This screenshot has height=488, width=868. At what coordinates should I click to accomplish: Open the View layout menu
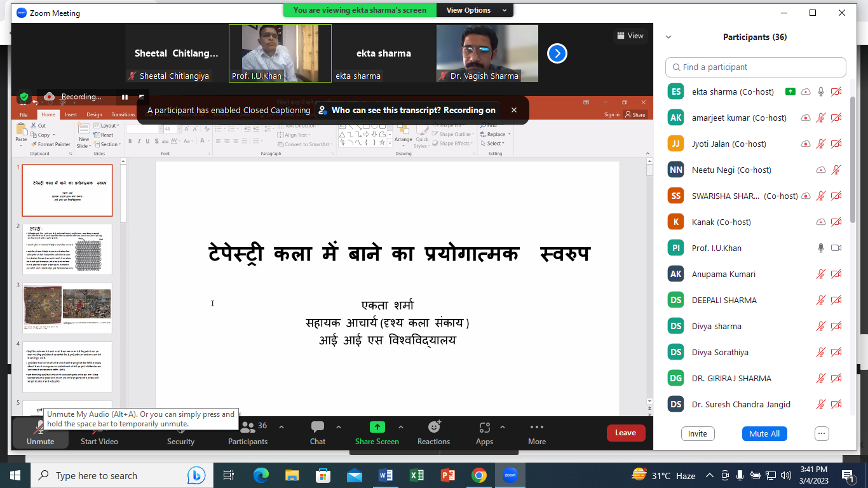pos(630,36)
